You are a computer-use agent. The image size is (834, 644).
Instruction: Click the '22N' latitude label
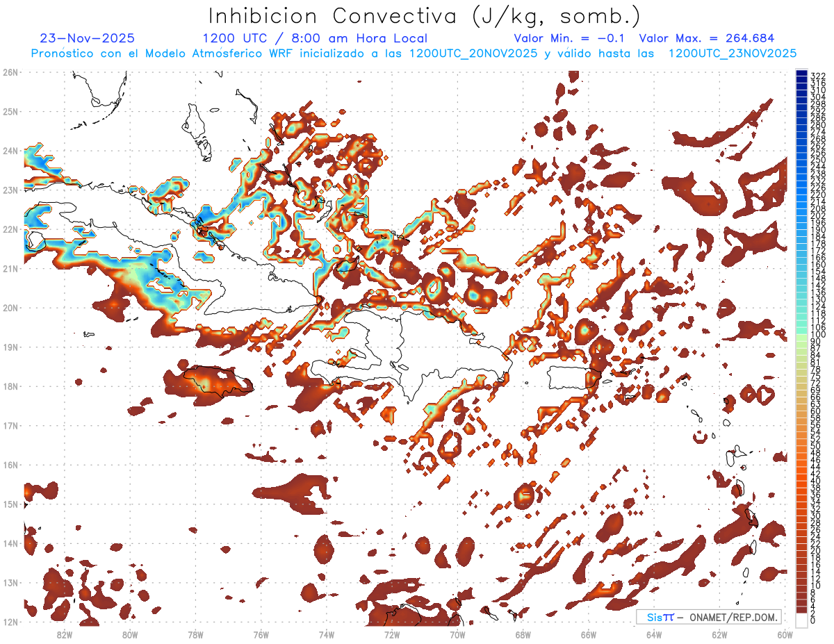coord(10,229)
